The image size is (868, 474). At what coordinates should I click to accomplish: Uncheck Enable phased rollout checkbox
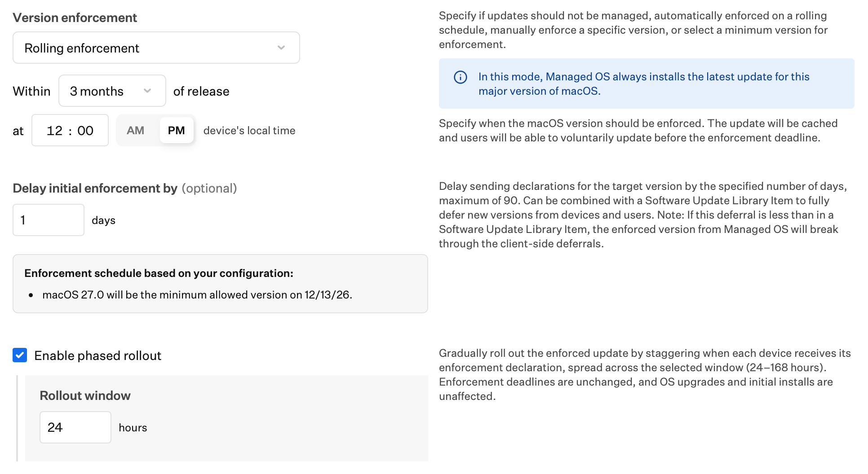coord(20,355)
